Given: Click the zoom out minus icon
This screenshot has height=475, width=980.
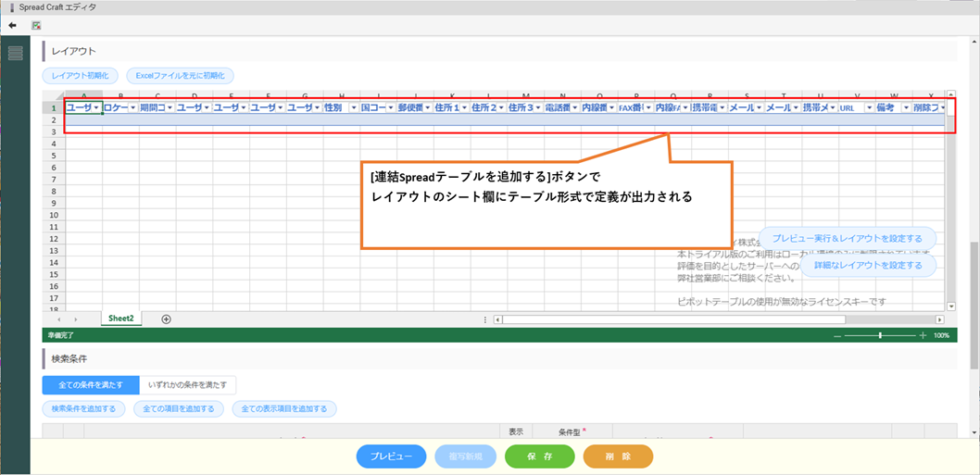Looking at the screenshot, I should click(837, 335).
